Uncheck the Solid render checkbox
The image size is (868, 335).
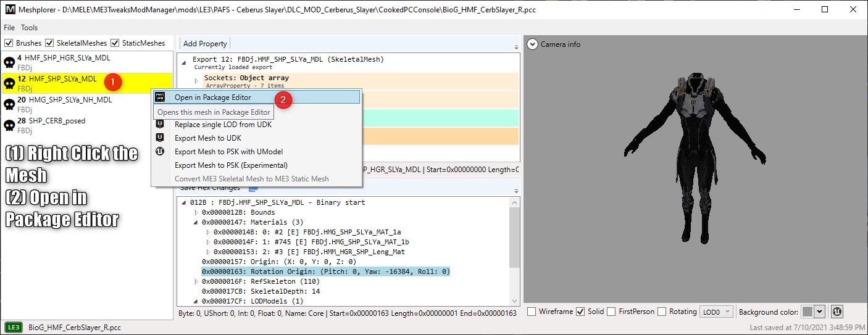[x=580, y=312]
